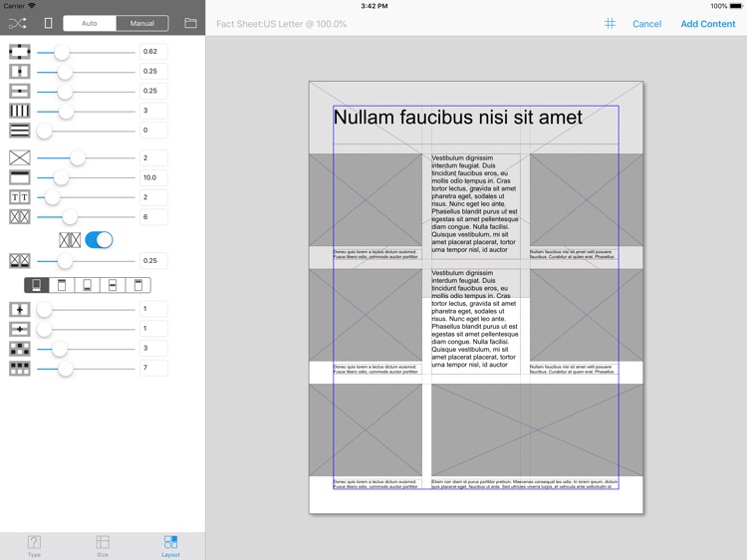The height and width of the screenshot is (560, 747).
Task: Select the fourth caption position option
Action: tap(113, 285)
